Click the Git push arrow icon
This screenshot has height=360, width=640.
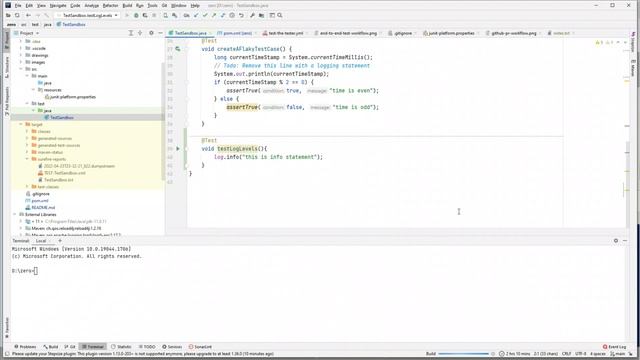(x=214, y=16)
